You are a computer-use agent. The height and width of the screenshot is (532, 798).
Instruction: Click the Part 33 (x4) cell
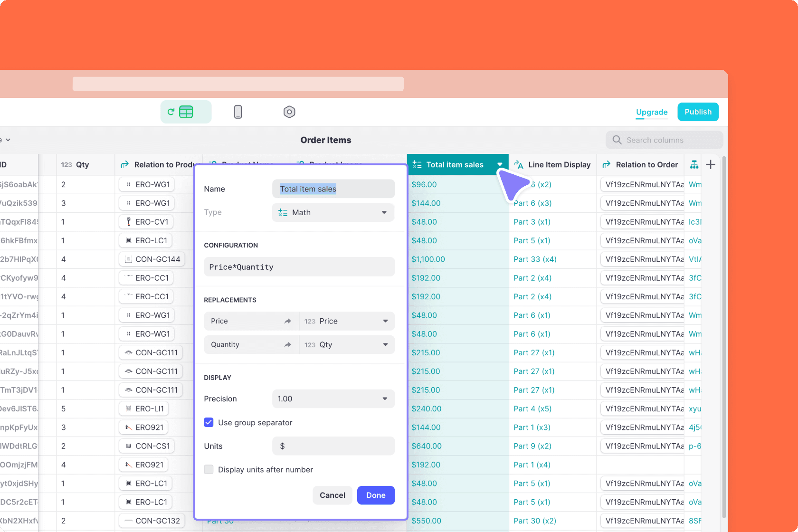[552, 259]
